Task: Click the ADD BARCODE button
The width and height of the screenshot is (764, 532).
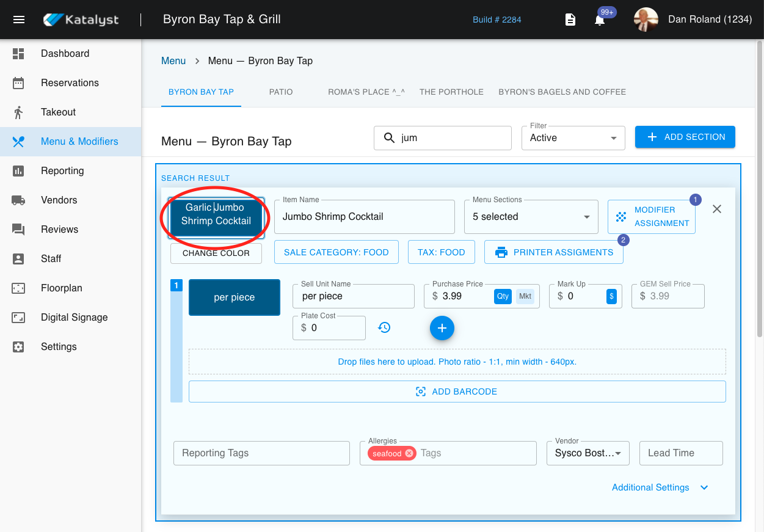Action: [457, 392]
